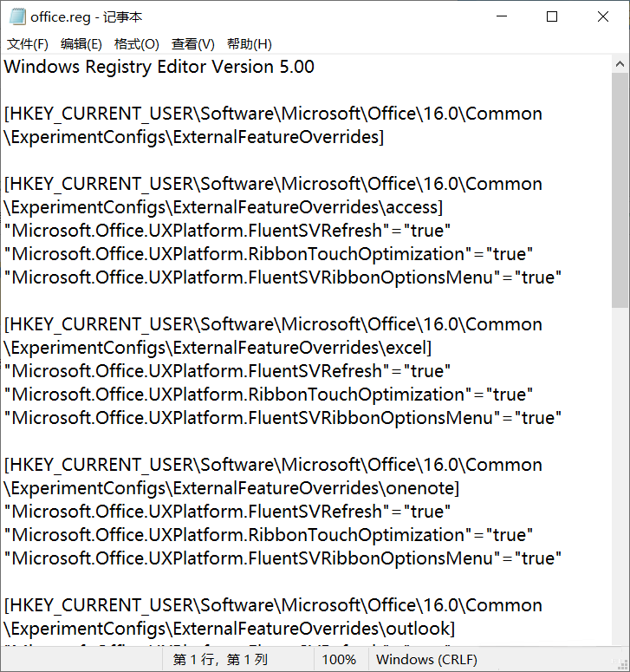Click the registry path ending '\excel]'
The image size is (630, 672).
pyautogui.click(x=273, y=336)
